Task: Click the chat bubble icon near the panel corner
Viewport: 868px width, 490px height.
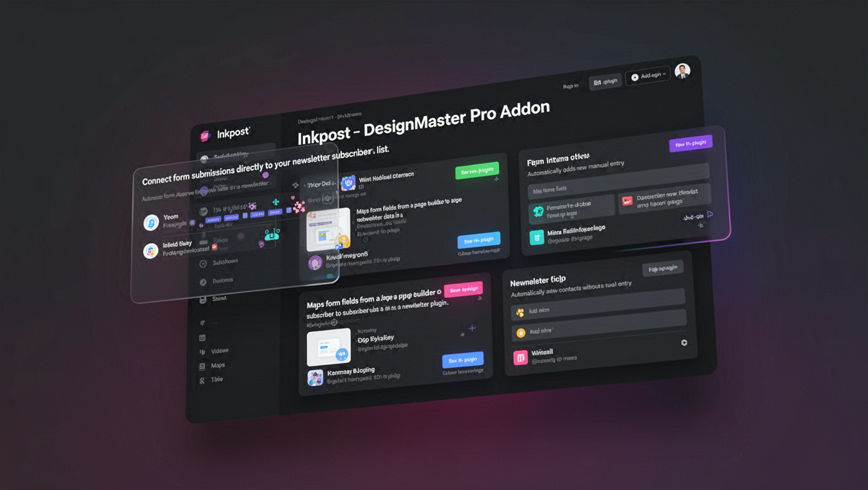Action: click(709, 215)
